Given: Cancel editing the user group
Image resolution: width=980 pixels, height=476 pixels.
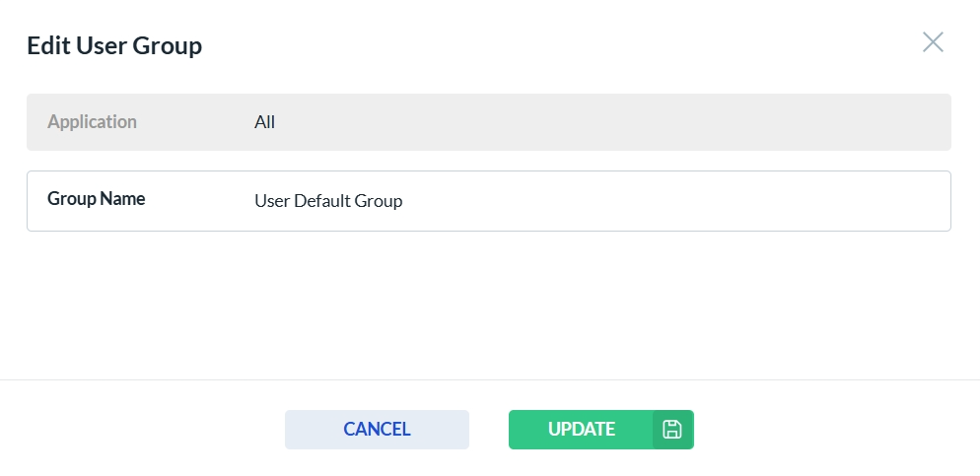Looking at the screenshot, I should [377, 430].
